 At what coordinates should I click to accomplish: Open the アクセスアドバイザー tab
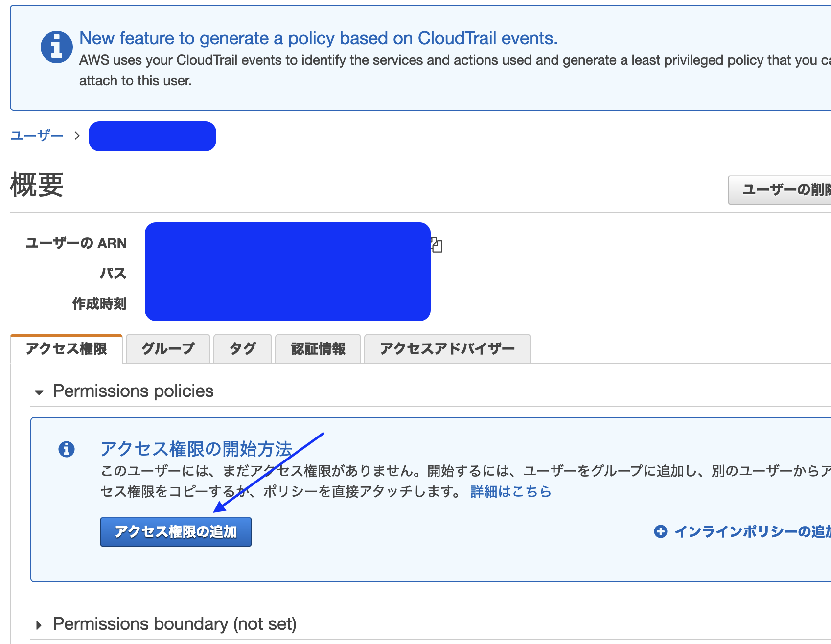447,349
